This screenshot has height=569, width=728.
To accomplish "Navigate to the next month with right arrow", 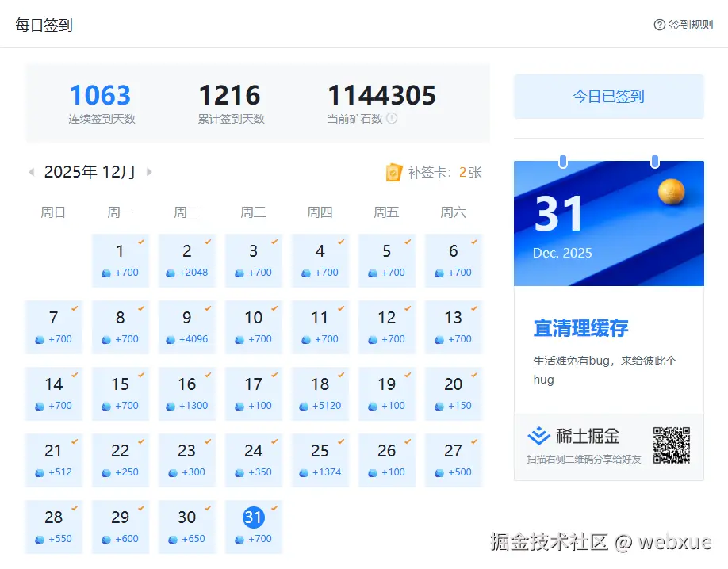I will tap(149, 171).
